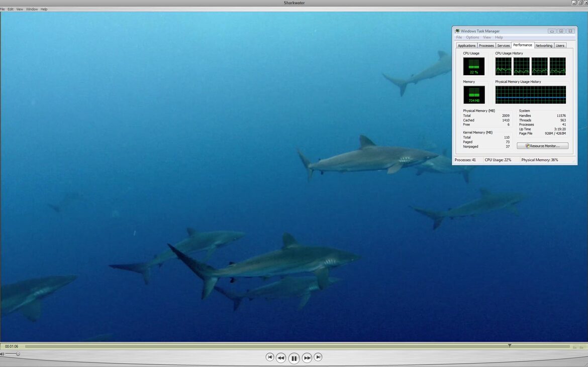Click the Threads value 563
The height and width of the screenshot is (367, 588).
[563, 120]
